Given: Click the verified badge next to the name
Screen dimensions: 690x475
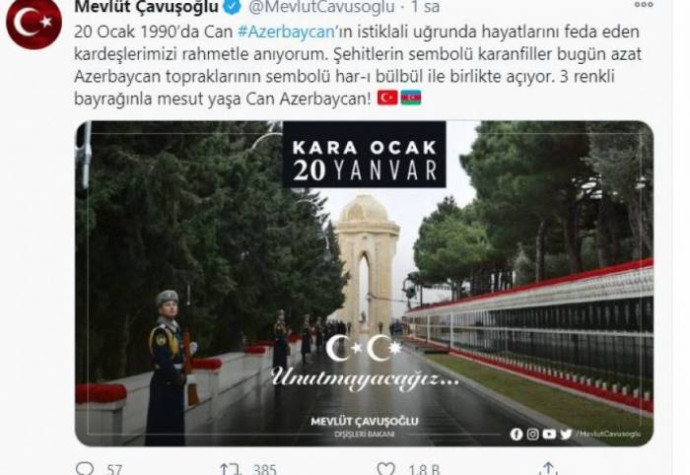Looking at the screenshot, I should [233, 6].
